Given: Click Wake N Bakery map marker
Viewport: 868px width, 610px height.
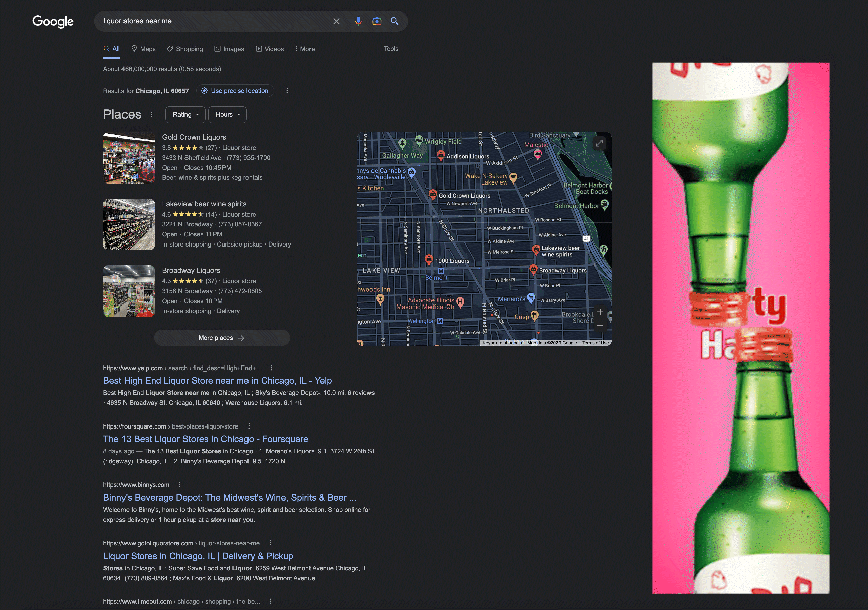Looking at the screenshot, I should click(513, 177).
